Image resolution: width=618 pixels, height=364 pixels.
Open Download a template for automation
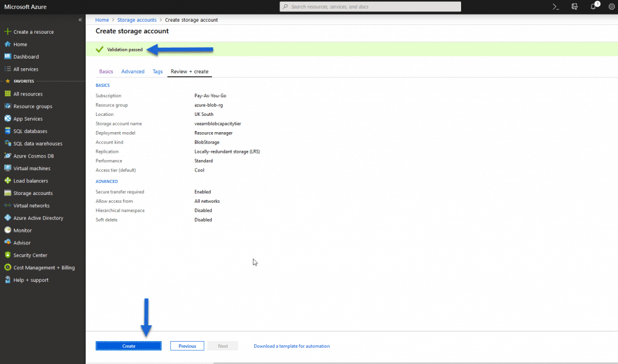point(291,346)
